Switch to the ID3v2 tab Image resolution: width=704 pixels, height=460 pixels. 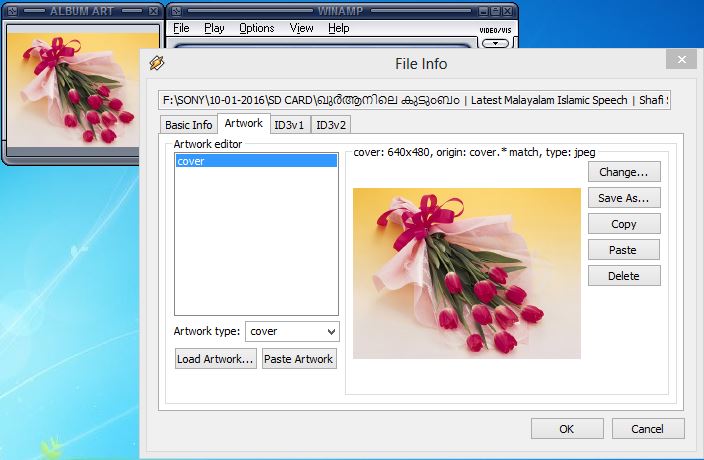[x=331, y=125]
